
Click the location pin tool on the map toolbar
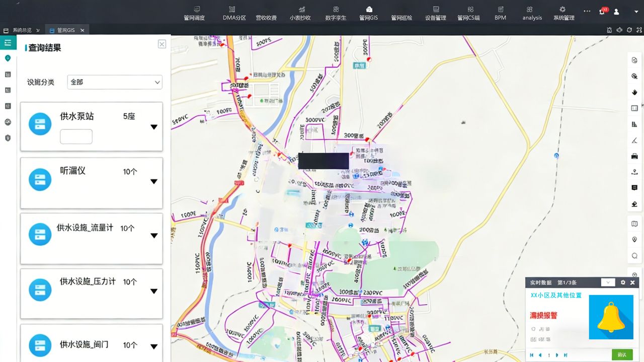[x=634, y=240]
